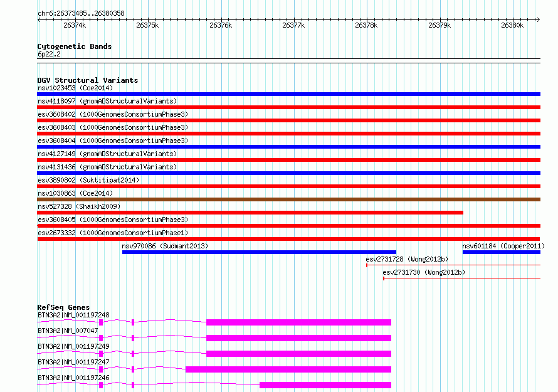
Task: Click the ruler's right arrow end
Action: [x=538, y=19]
